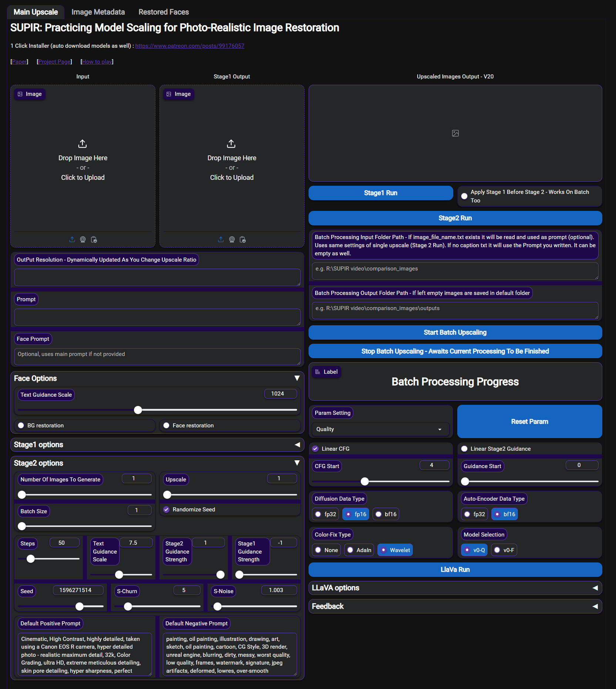Click the Face Options Text Guidance Scale slider handle
The height and width of the screenshot is (689, 616).
[138, 410]
